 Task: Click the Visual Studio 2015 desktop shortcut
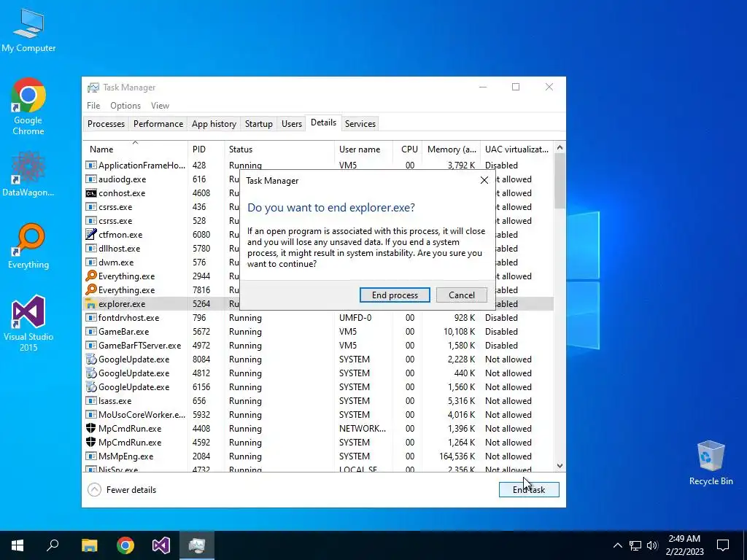[x=28, y=324]
